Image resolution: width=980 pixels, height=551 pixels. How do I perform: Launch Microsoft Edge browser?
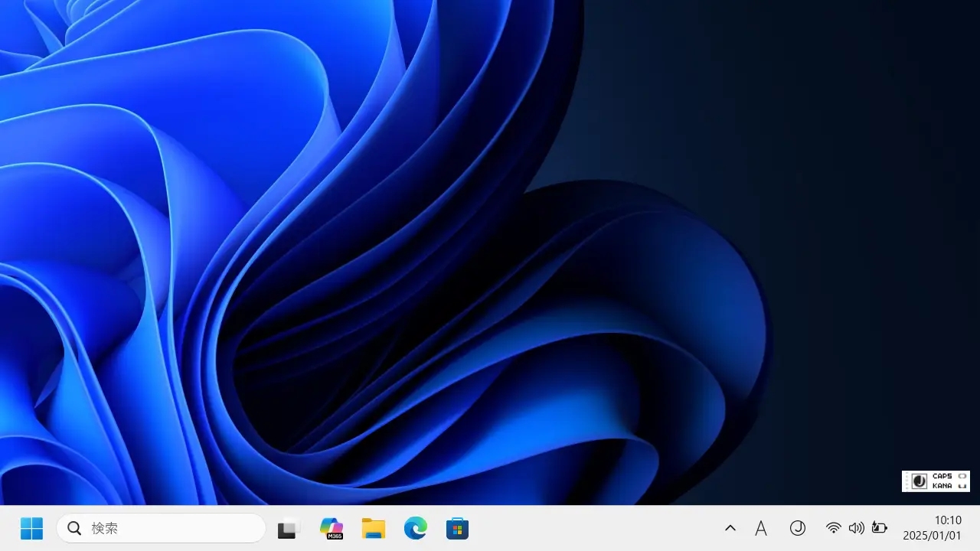coord(416,528)
